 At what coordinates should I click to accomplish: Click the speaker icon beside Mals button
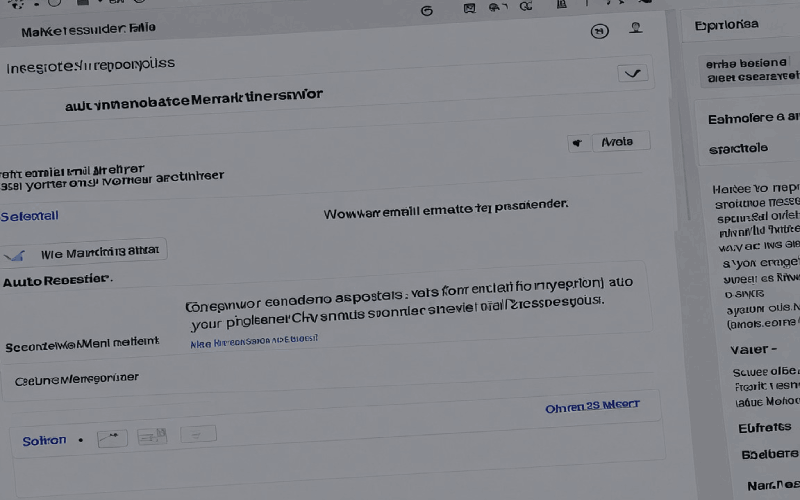pyautogui.click(x=576, y=143)
